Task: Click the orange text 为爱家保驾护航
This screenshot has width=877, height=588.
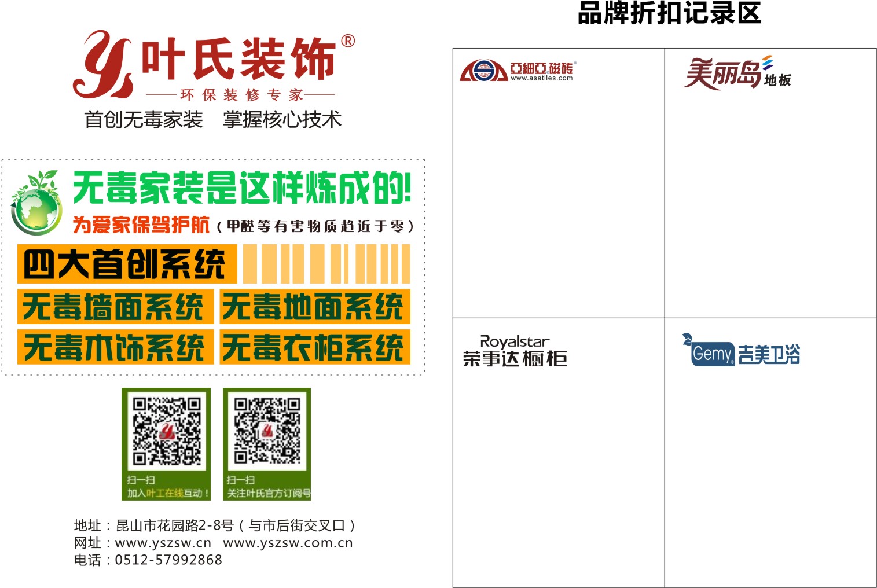Action: point(141,225)
